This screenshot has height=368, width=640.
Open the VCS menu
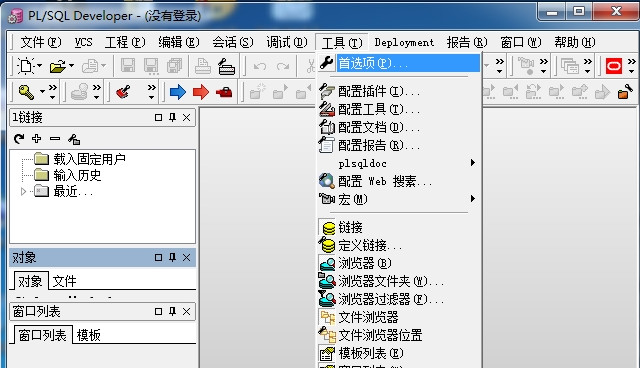83,42
